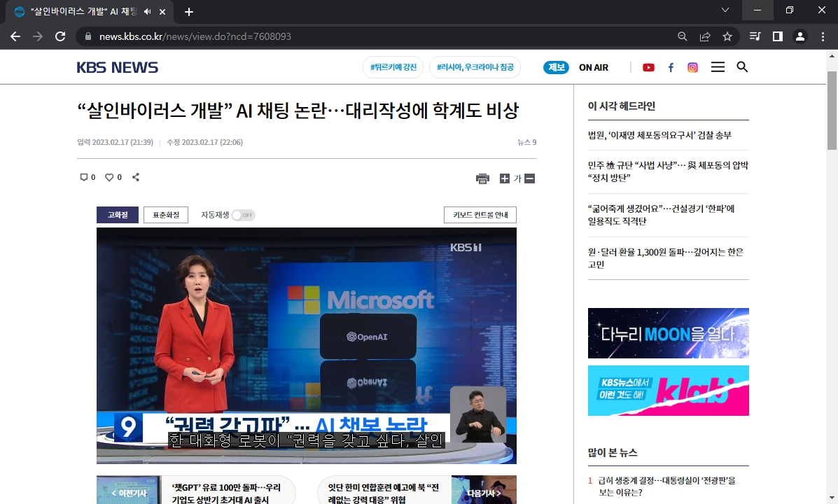Go to KBS NEWS home logo
The width and height of the screenshot is (838, 504).
pos(118,67)
